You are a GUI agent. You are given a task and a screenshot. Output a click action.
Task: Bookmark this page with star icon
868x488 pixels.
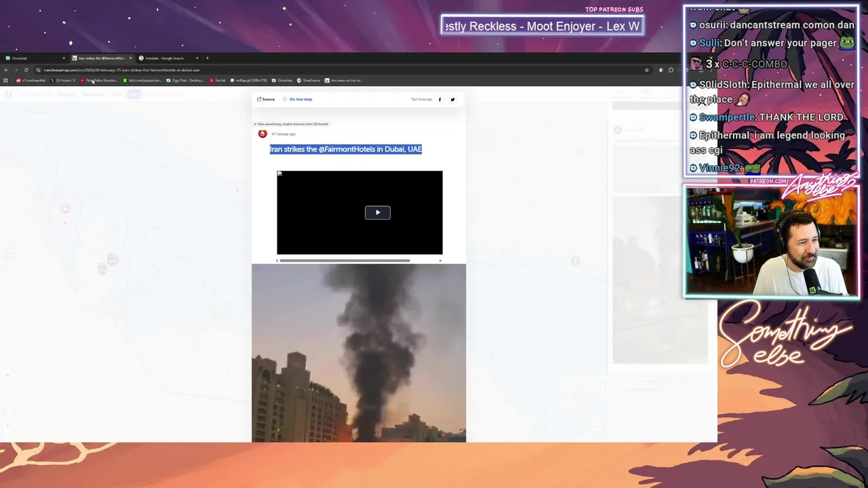click(x=647, y=70)
